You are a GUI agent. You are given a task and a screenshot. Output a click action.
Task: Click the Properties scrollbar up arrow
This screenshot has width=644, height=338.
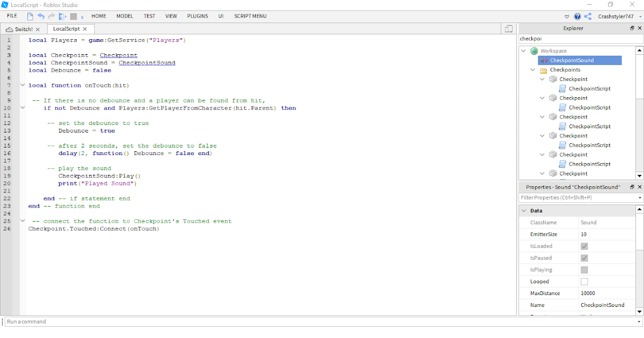point(639,208)
